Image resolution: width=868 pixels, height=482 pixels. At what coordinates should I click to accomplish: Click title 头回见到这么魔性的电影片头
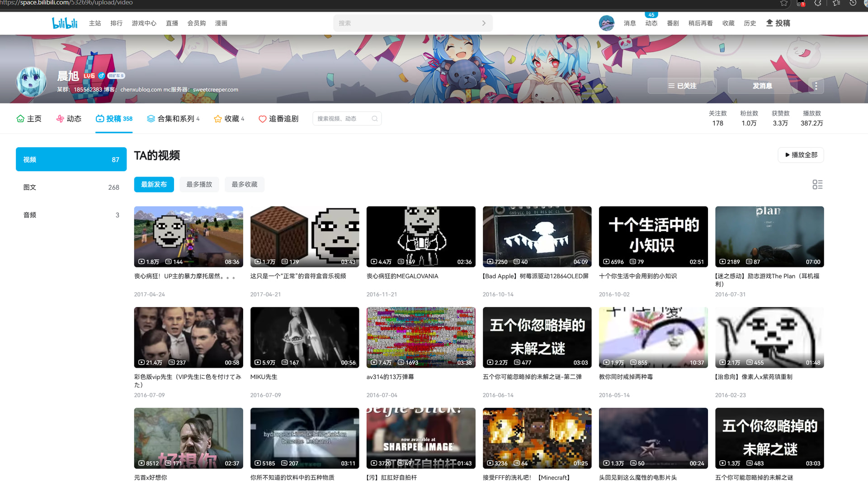(638, 477)
